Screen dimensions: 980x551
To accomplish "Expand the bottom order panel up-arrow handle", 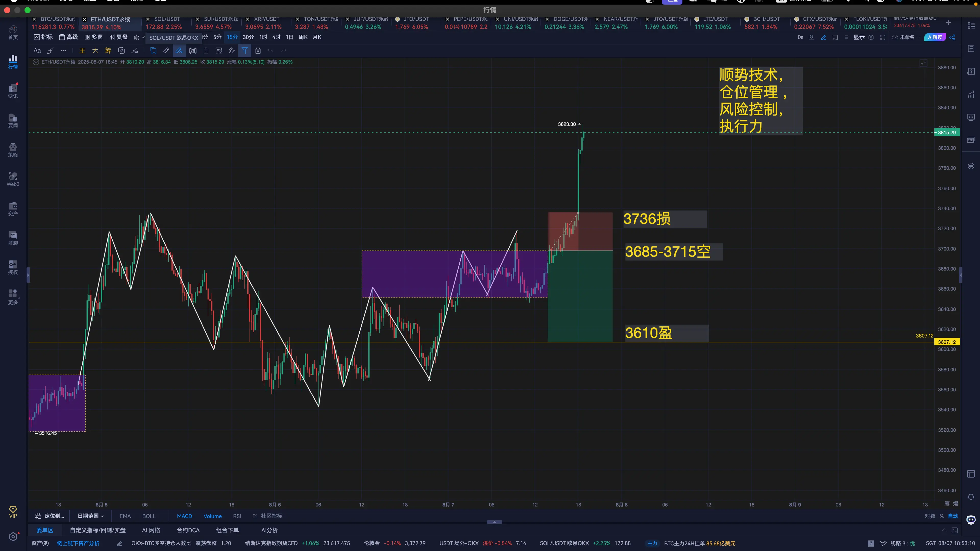I will [494, 522].
